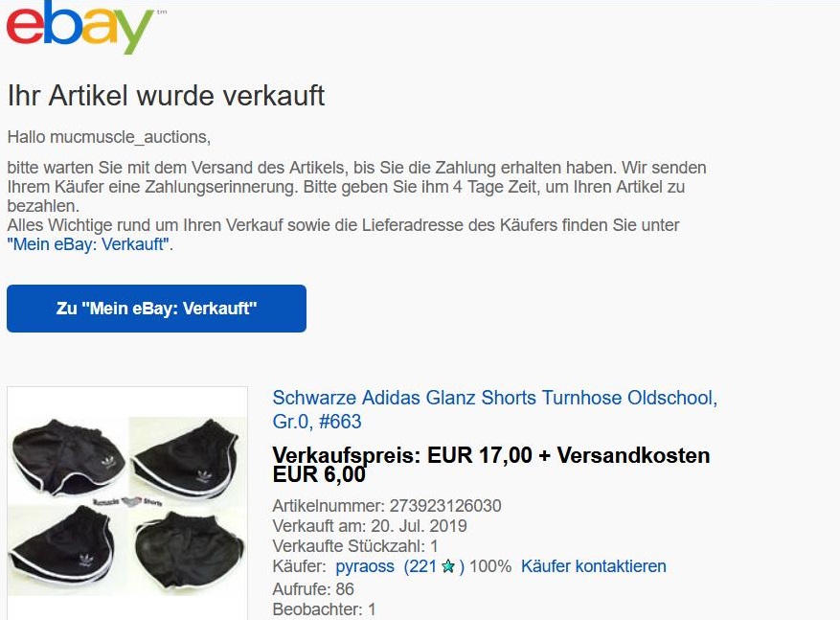Click the 'Ihr Artikel wurde verkauft' heading
Image resolution: width=840 pixels, height=620 pixels.
pyautogui.click(x=166, y=96)
